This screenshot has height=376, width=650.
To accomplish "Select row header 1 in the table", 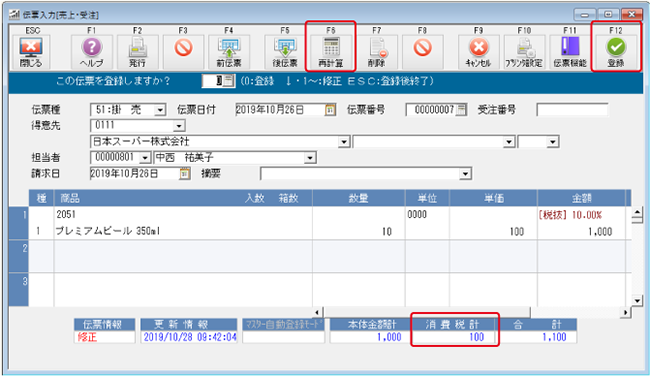I will click(x=19, y=223).
